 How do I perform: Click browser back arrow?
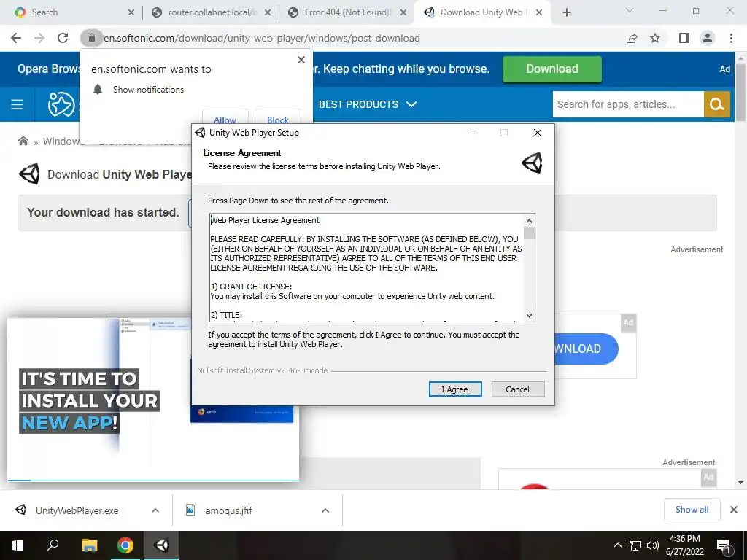click(16, 38)
